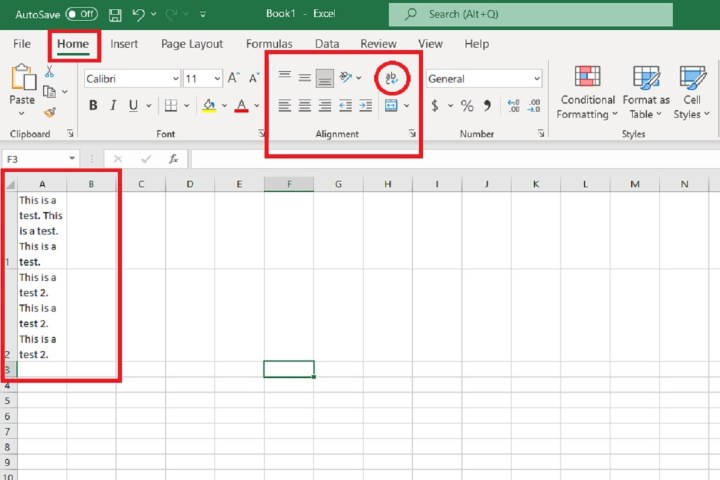
Task: Open the Fill Color palette arrow
Action: [x=224, y=106]
